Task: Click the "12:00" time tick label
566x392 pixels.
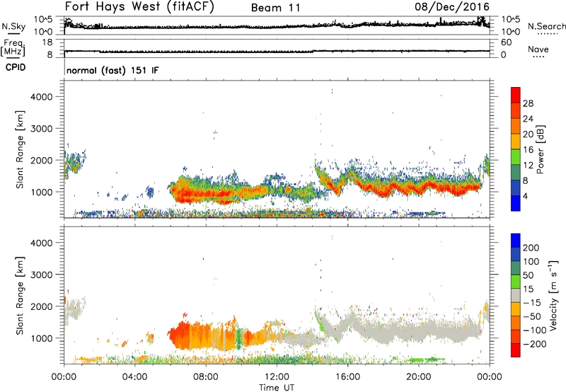Action: (x=277, y=377)
